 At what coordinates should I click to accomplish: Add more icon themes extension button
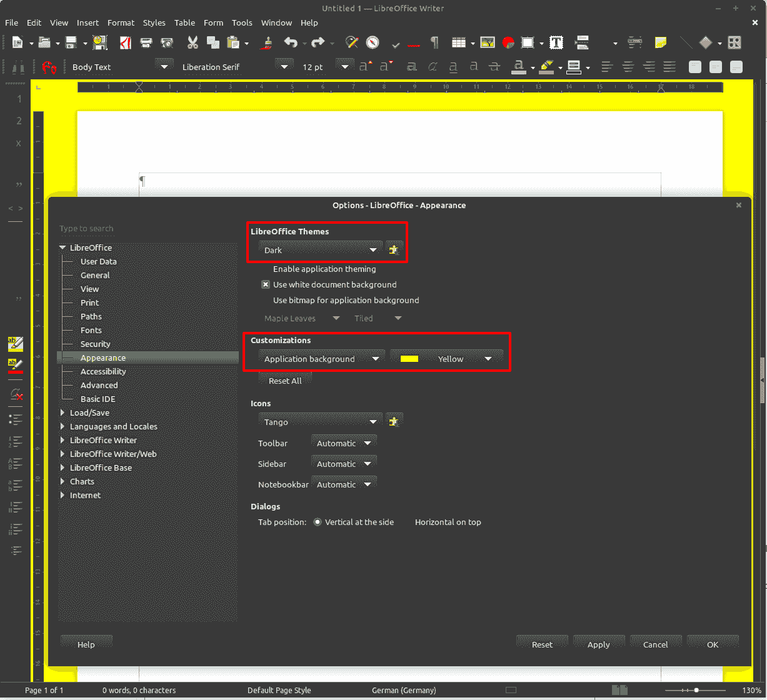click(394, 422)
